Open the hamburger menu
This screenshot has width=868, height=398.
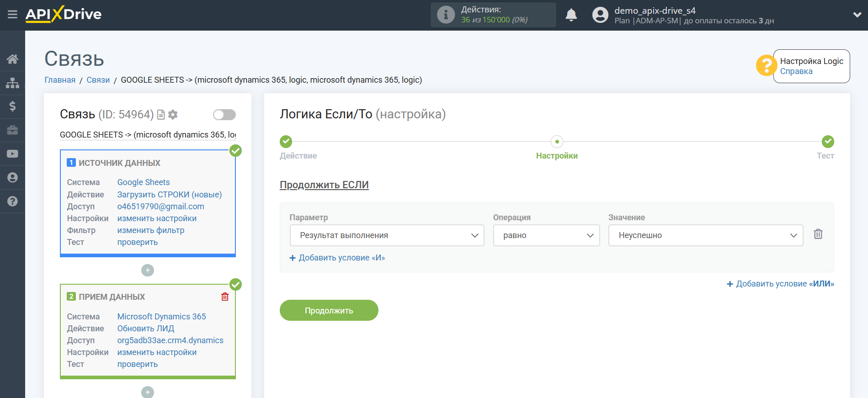[12, 15]
